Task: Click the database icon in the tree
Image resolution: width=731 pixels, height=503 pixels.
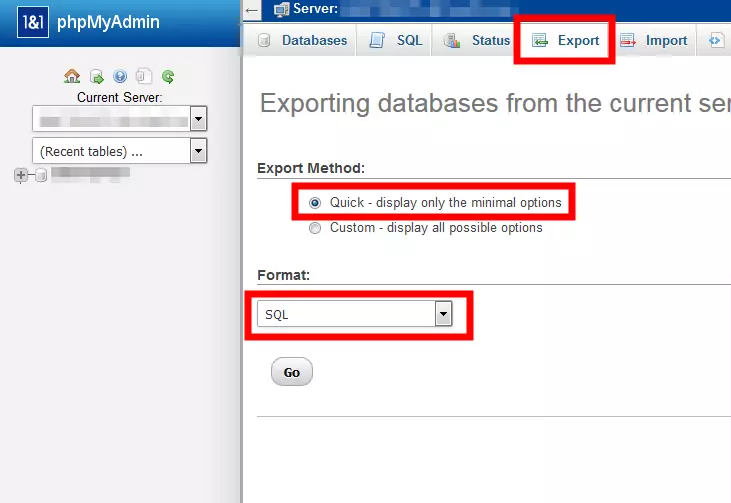Action: [x=41, y=175]
